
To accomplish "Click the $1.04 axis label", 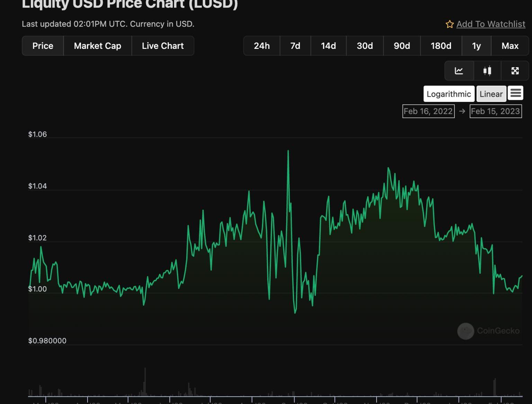I will 37,186.
